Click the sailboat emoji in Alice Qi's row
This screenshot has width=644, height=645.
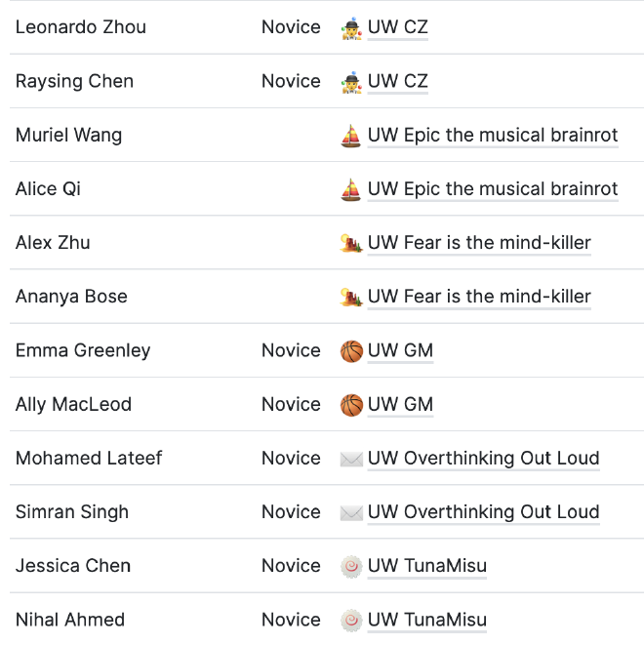click(x=351, y=189)
